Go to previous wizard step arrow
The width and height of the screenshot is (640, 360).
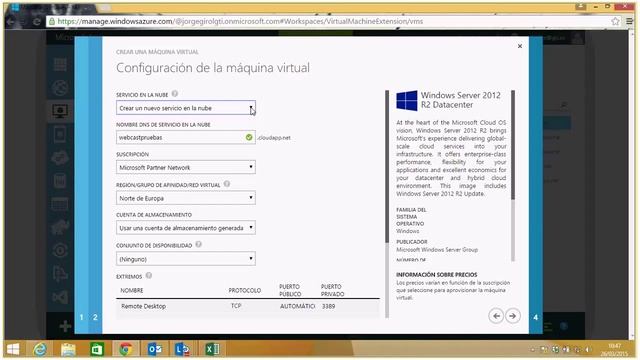[496, 316]
